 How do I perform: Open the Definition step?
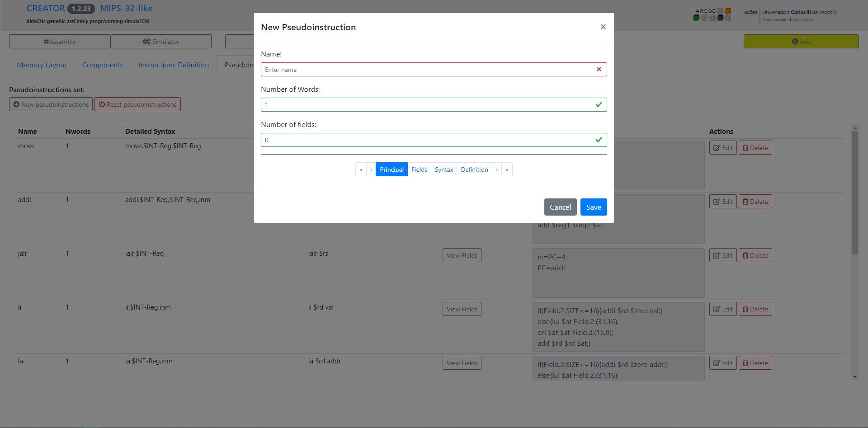click(474, 170)
